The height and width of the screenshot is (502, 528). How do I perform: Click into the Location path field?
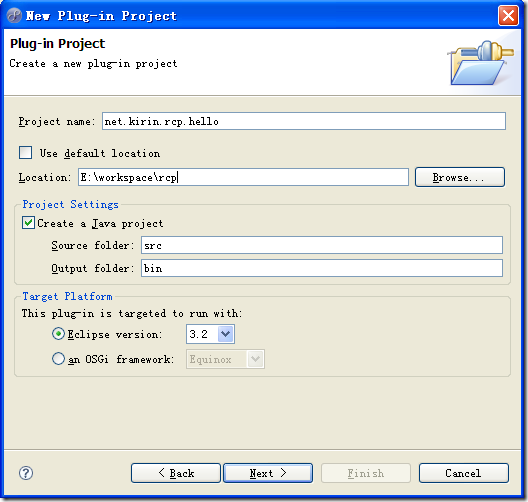coord(243,177)
